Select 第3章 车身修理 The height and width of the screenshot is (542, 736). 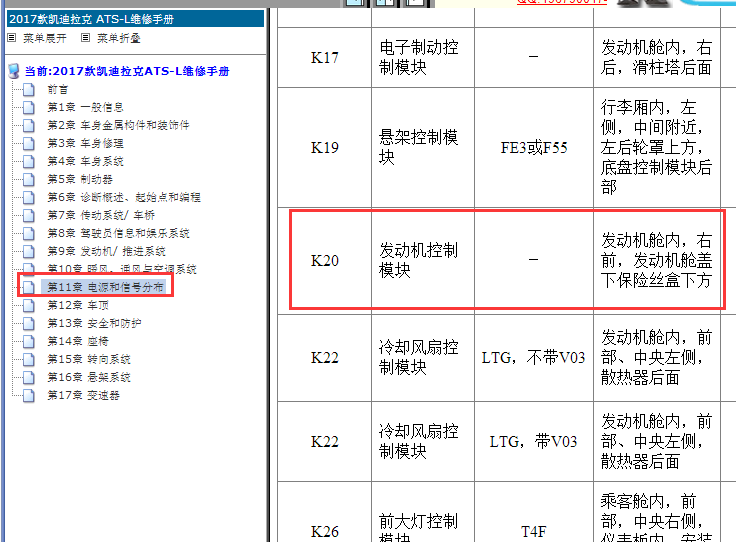point(85,143)
